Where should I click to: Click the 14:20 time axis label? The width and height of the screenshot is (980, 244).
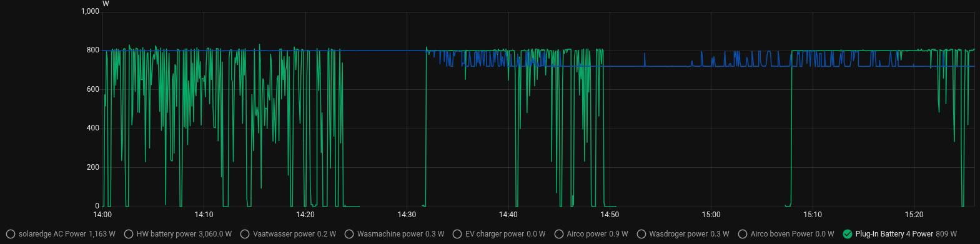pyautogui.click(x=305, y=215)
